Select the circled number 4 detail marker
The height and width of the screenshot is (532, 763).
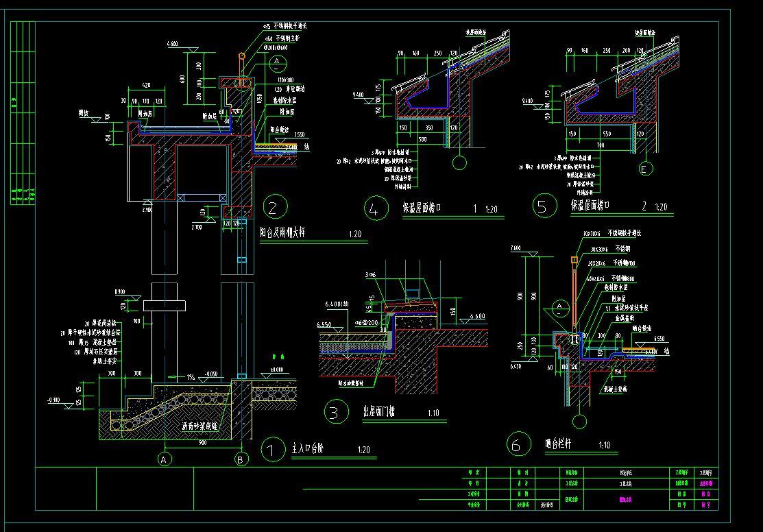376,208
